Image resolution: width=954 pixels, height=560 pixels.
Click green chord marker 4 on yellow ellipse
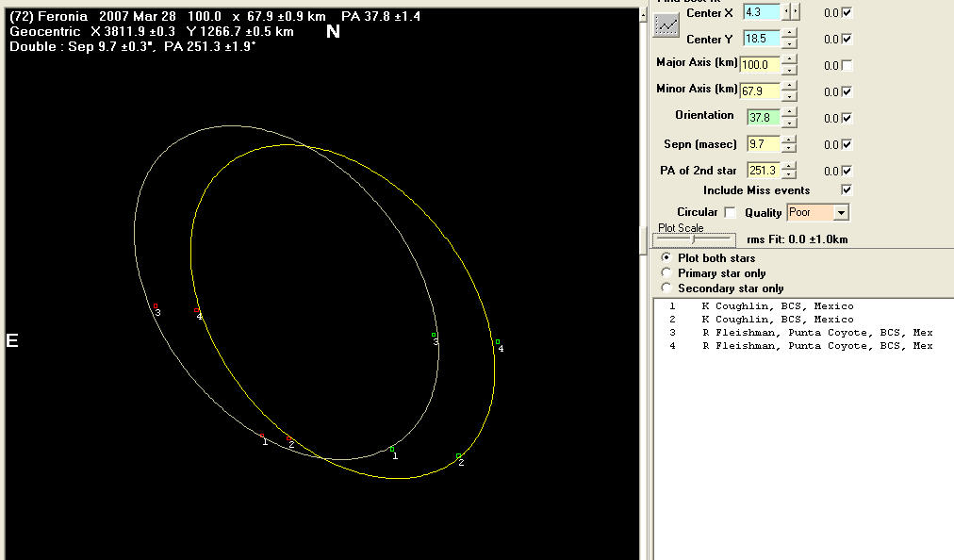click(x=498, y=342)
